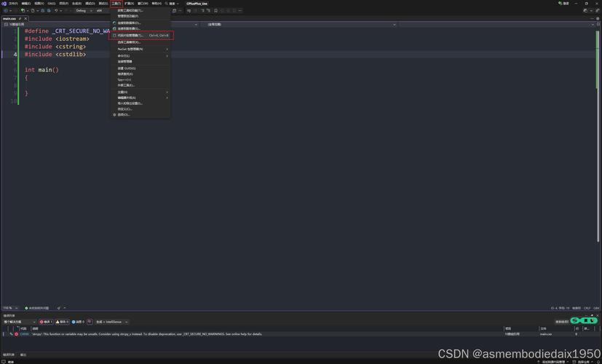
Task: Open the editor zoom percentage dropdown
Action: tap(10, 308)
